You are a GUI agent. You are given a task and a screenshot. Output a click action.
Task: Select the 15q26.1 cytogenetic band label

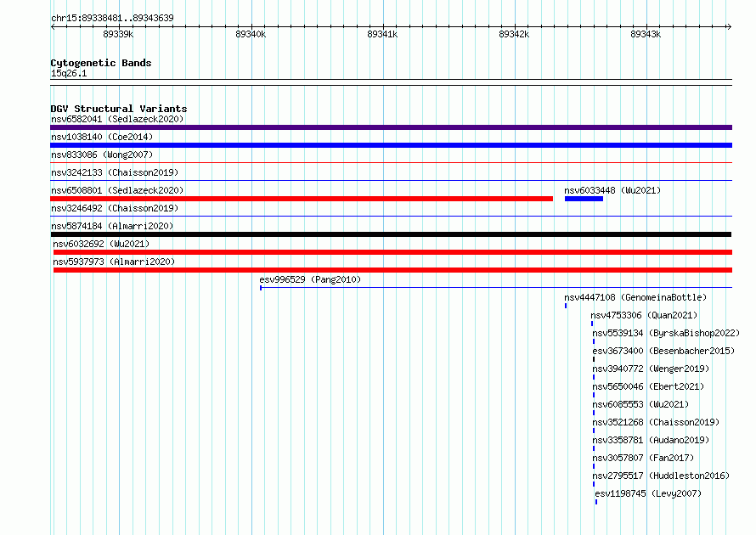click(x=69, y=73)
